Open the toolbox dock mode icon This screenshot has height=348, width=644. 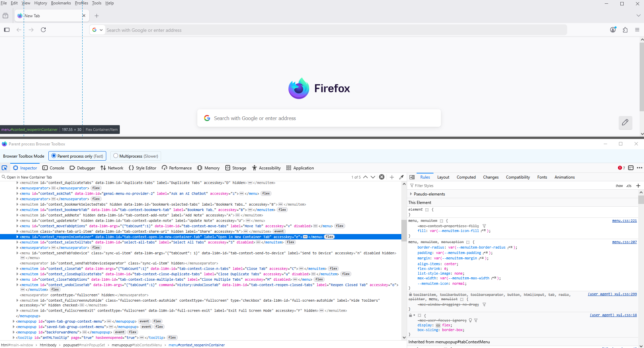[x=631, y=168]
